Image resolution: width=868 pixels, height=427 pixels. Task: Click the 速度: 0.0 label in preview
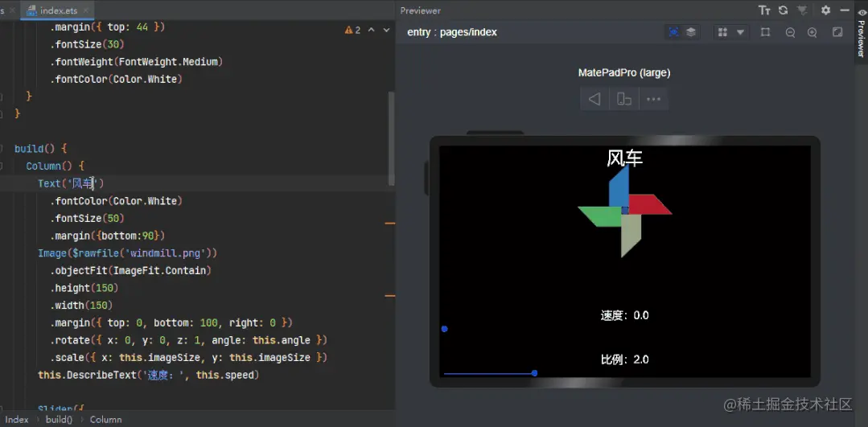coord(624,315)
